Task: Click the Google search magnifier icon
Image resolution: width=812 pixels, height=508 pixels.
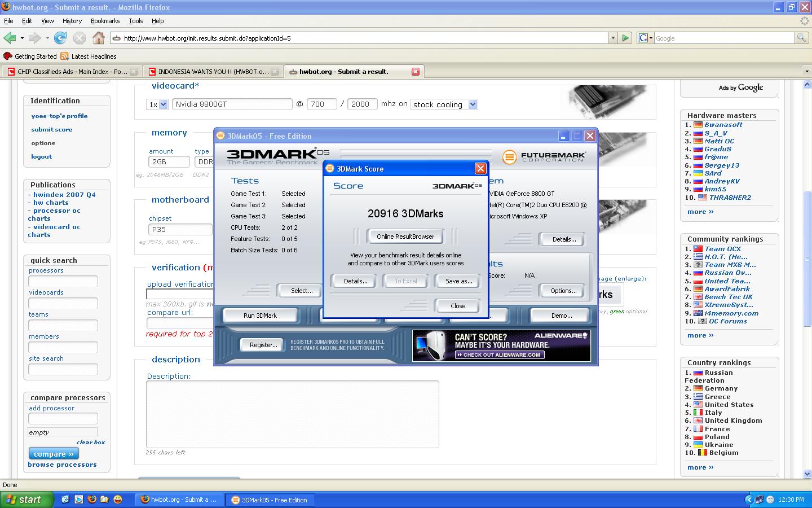Action: 801,38
